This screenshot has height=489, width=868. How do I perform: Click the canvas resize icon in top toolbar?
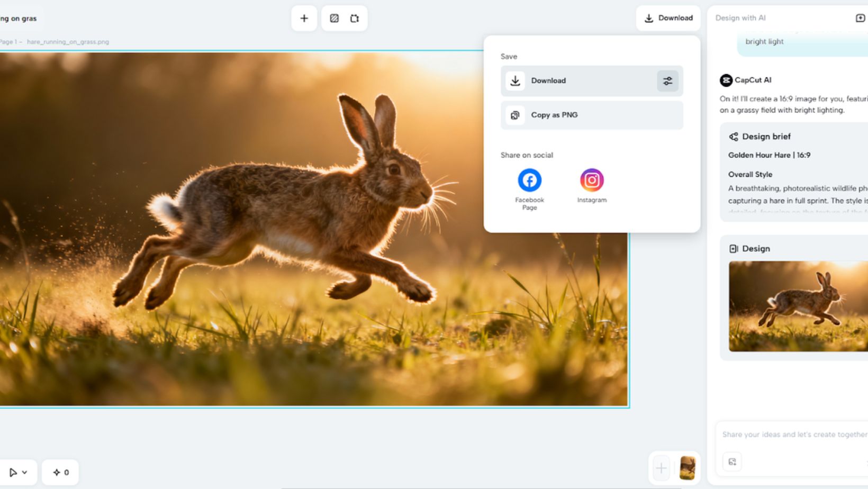(355, 19)
